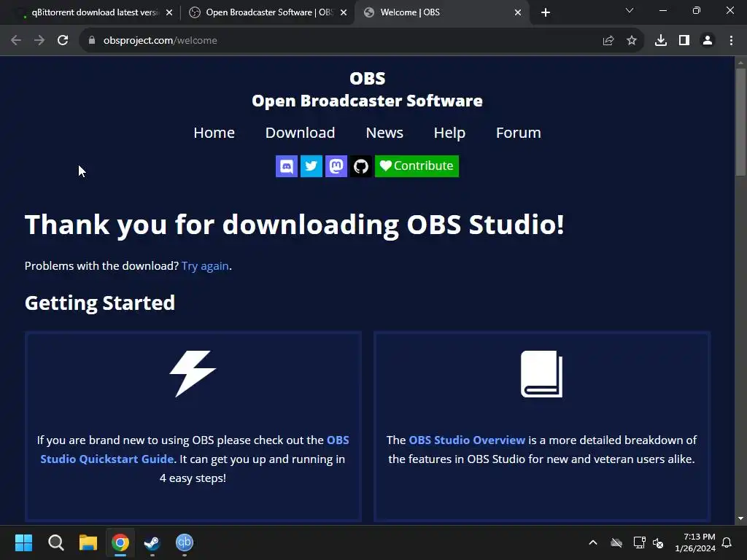
Task: Open Chrome three-dot menu
Action: [731, 41]
